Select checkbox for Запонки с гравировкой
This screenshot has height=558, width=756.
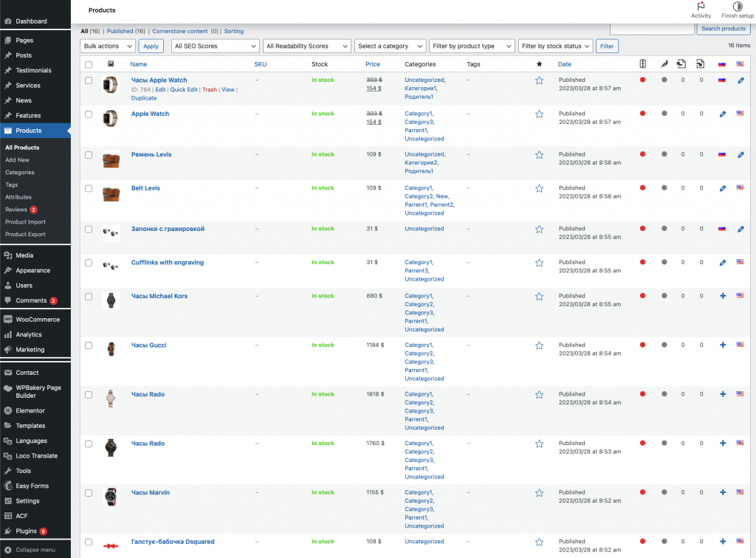tap(89, 229)
